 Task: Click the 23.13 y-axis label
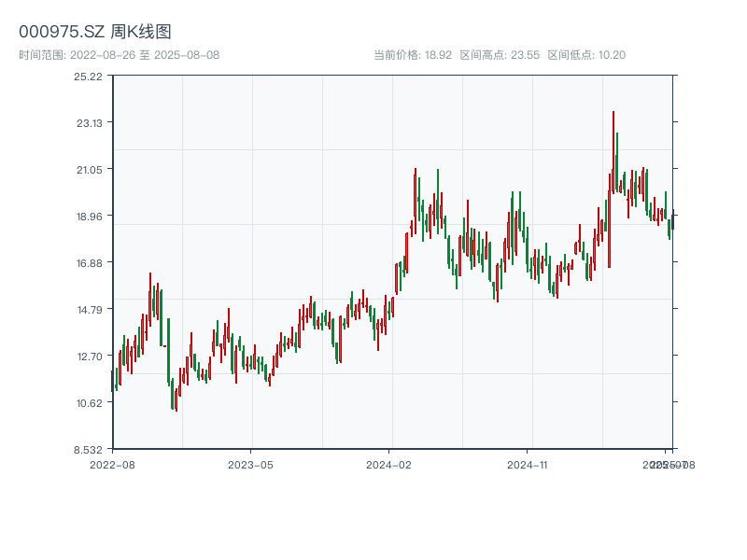pyautogui.click(x=90, y=123)
